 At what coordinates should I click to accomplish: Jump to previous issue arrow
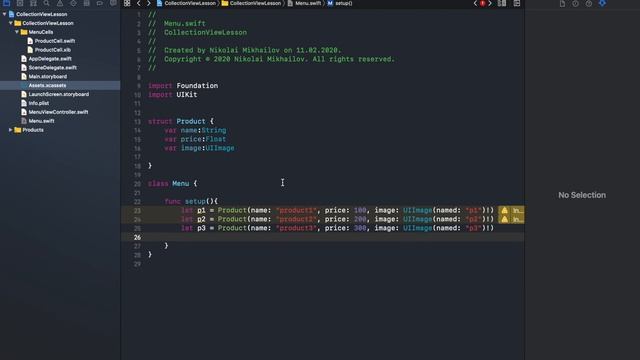475,3
